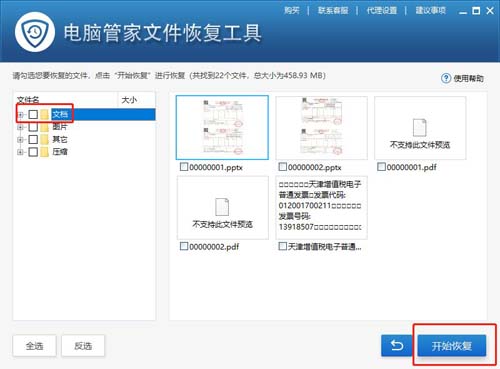Open the 购买 menu link
This screenshot has width=500, height=369.
[x=292, y=11]
